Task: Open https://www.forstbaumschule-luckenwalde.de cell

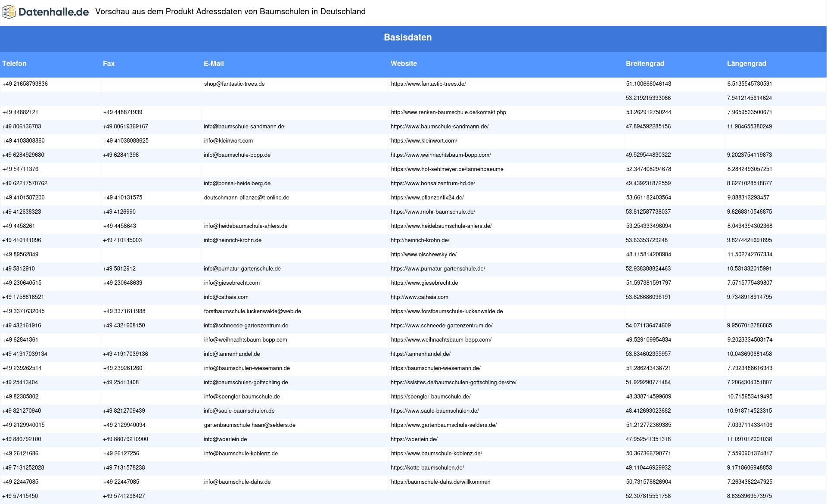Action: coord(447,311)
